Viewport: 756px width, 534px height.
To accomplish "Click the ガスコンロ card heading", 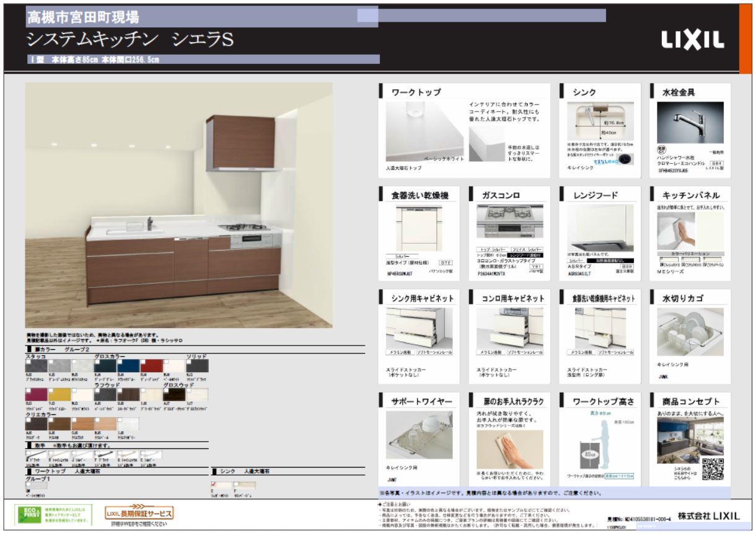I will [x=501, y=195].
